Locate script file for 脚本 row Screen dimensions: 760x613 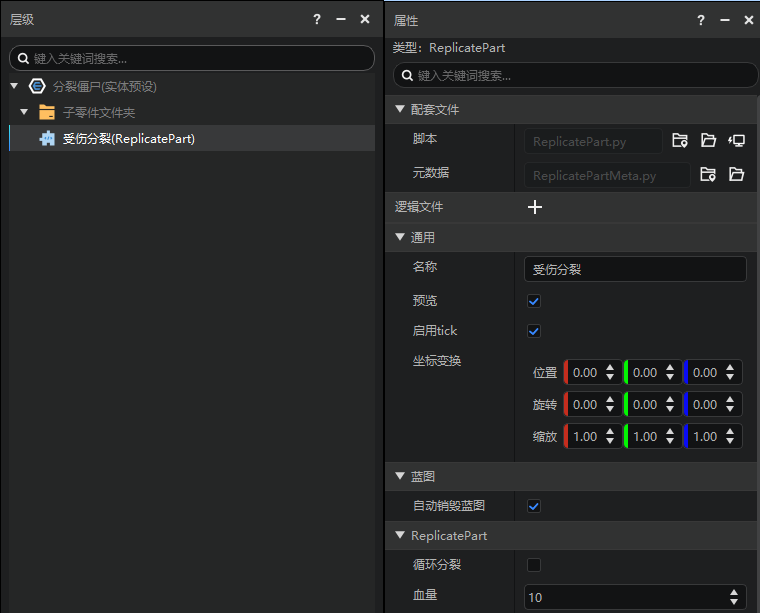tap(680, 141)
